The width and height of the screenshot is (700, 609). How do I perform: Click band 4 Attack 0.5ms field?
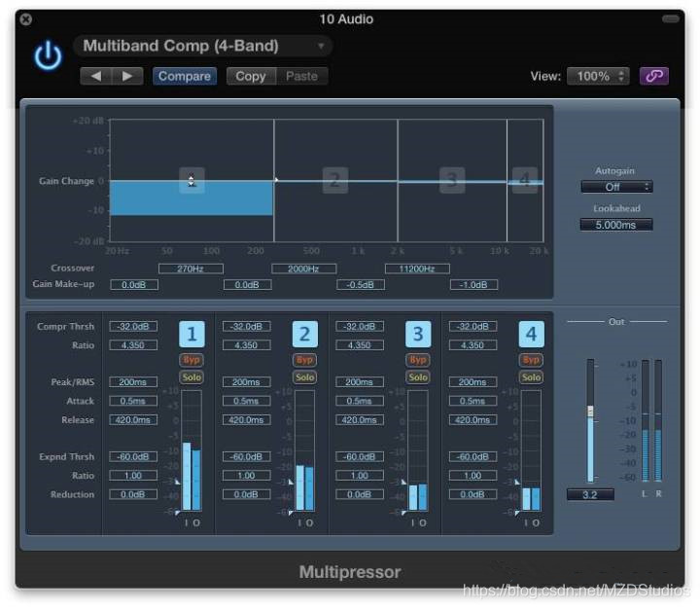coord(472,401)
